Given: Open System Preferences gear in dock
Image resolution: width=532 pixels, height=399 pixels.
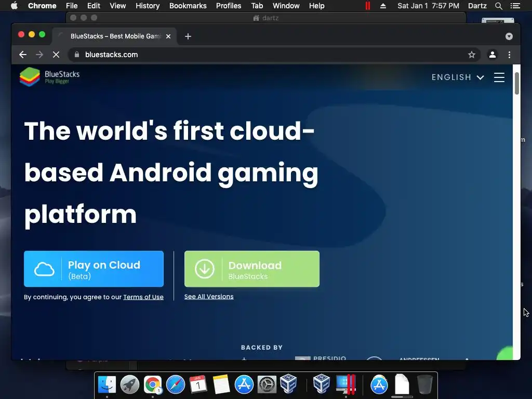Looking at the screenshot, I should pos(267,384).
